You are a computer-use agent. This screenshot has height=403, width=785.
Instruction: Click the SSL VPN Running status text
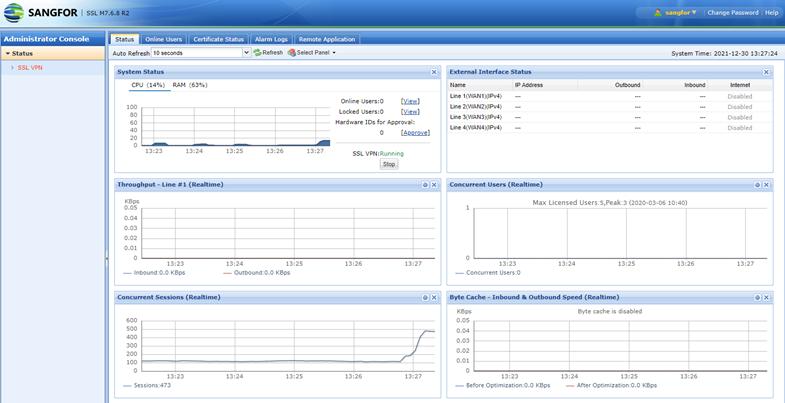click(378, 154)
